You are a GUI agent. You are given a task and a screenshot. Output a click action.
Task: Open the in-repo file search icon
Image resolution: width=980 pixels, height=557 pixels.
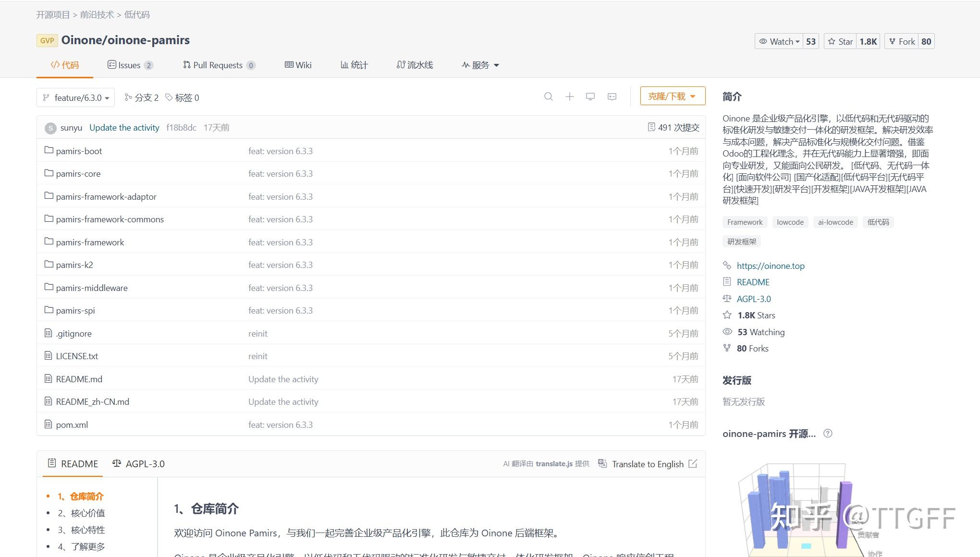coord(549,97)
